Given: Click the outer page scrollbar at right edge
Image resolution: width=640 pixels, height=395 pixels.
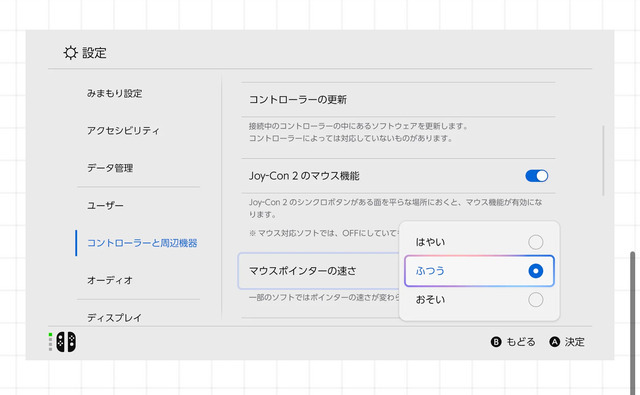Looking at the screenshot, I should tap(632, 322).
